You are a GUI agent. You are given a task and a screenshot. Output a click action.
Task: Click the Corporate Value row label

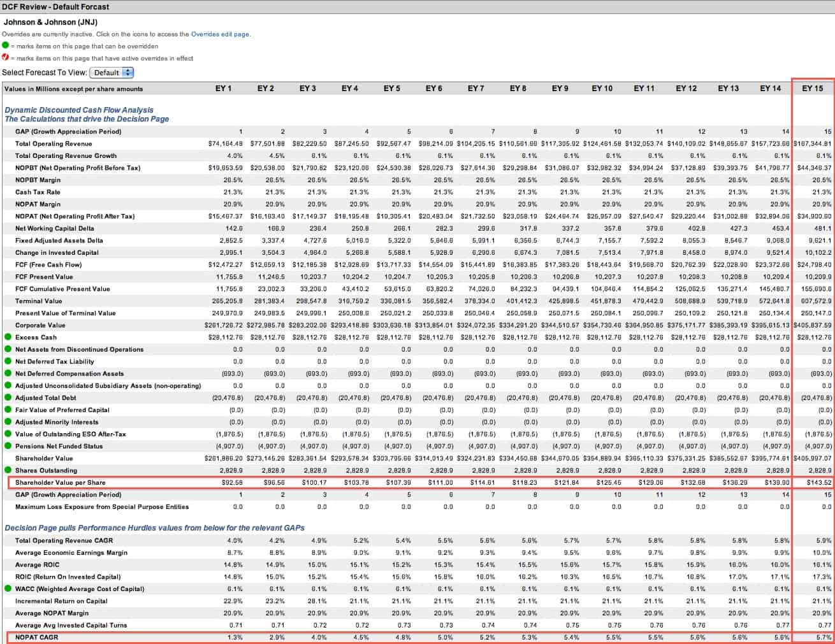[40, 325]
